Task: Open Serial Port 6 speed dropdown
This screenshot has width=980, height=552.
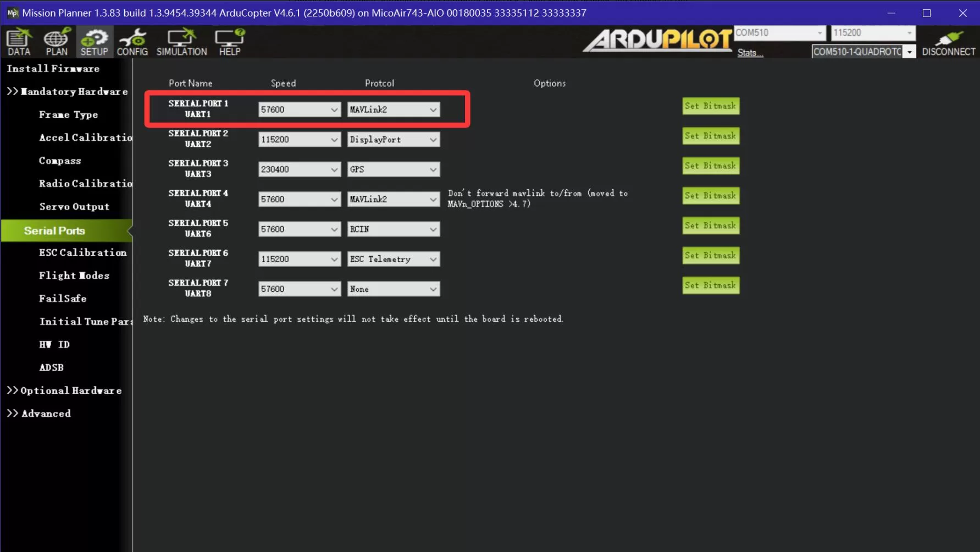Action: point(299,259)
